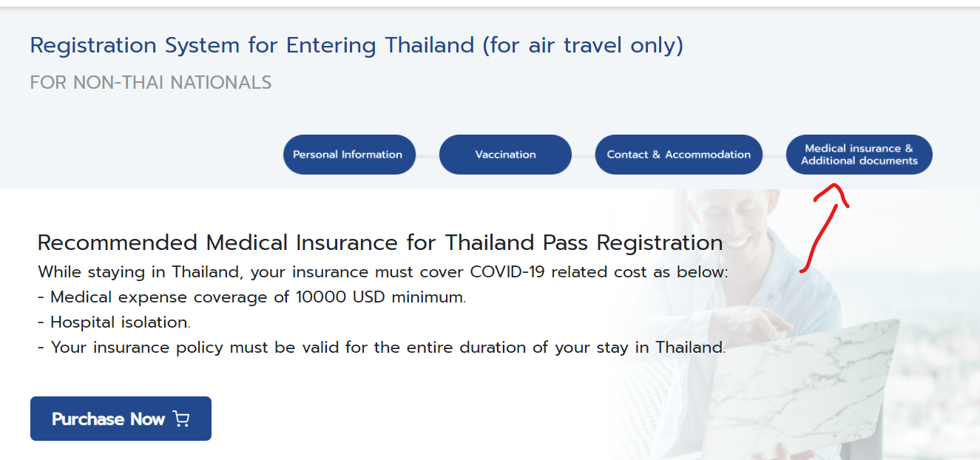Select the Contact & Accommodation step
Image resolution: width=980 pixels, height=460 pixels.
(678, 155)
